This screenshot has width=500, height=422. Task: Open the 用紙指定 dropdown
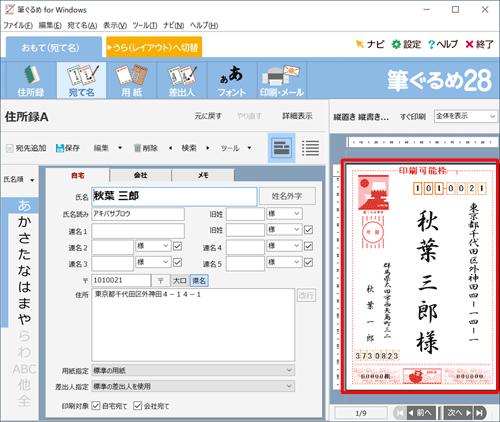click(193, 370)
